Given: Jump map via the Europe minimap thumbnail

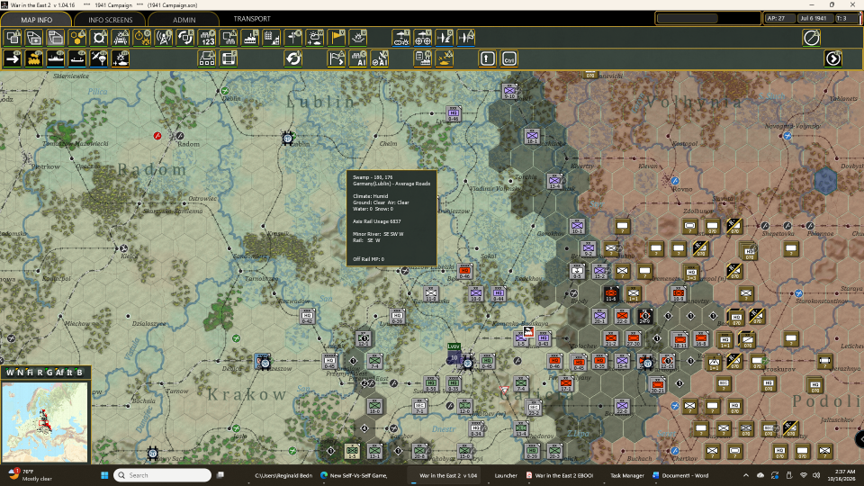Looking at the screenshot, I should coord(45,422).
